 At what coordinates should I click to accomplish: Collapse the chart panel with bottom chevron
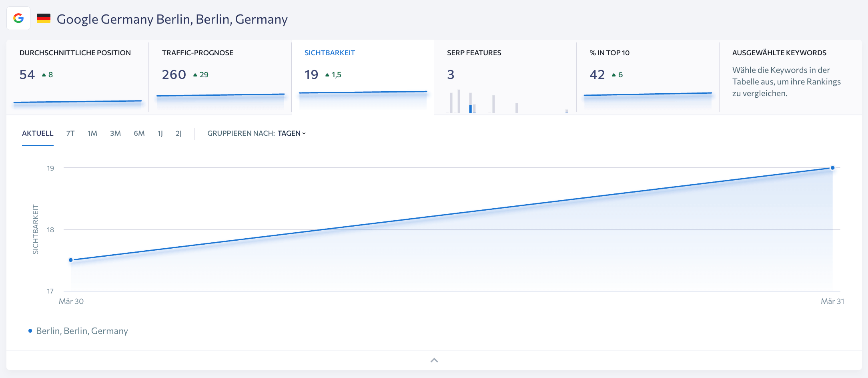tap(434, 360)
